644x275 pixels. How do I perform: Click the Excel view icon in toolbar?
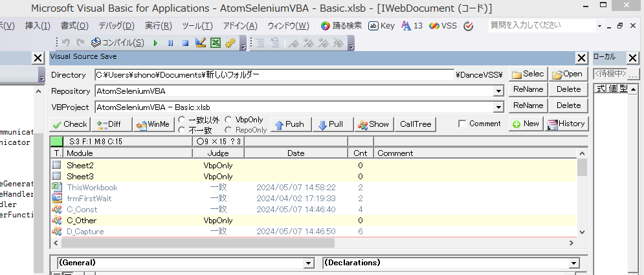tap(216, 43)
